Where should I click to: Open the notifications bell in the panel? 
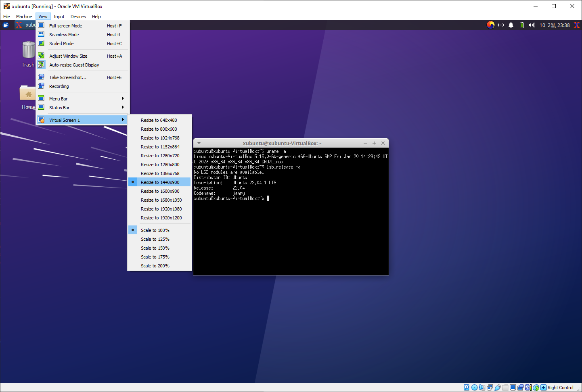pyautogui.click(x=511, y=25)
